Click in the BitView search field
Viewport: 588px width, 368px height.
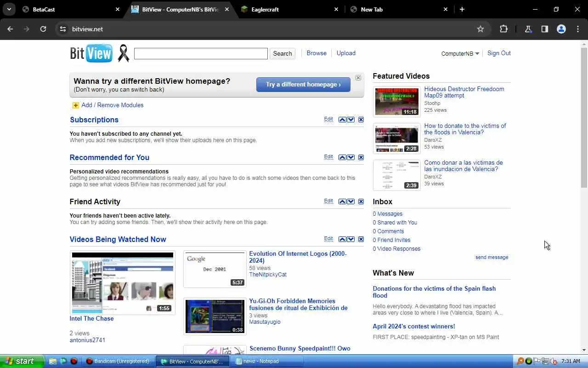(201, 53)
